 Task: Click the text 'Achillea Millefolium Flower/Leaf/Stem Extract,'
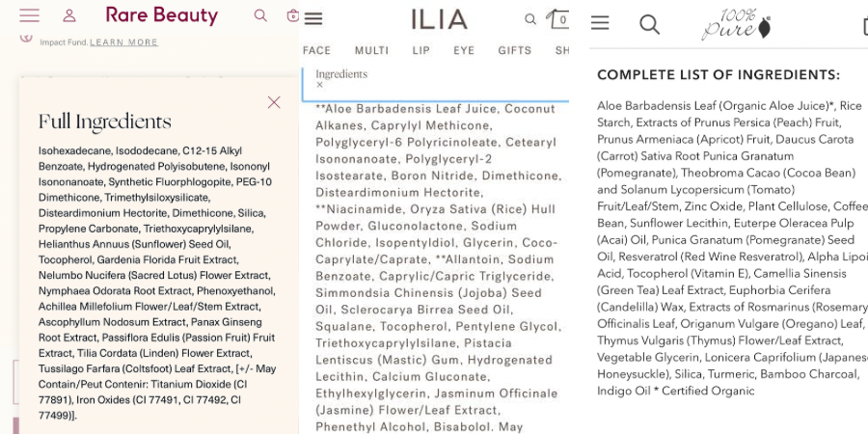point(149,306)
